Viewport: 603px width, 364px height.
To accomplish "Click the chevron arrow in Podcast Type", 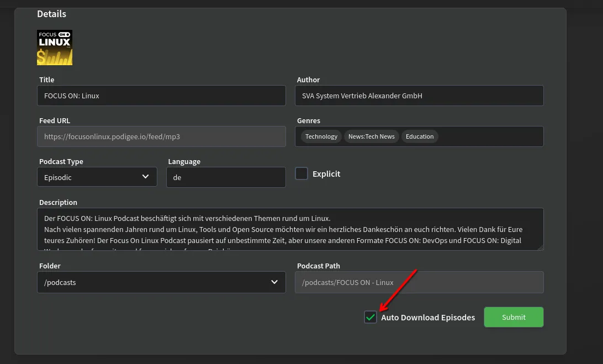I will (146, 177).
